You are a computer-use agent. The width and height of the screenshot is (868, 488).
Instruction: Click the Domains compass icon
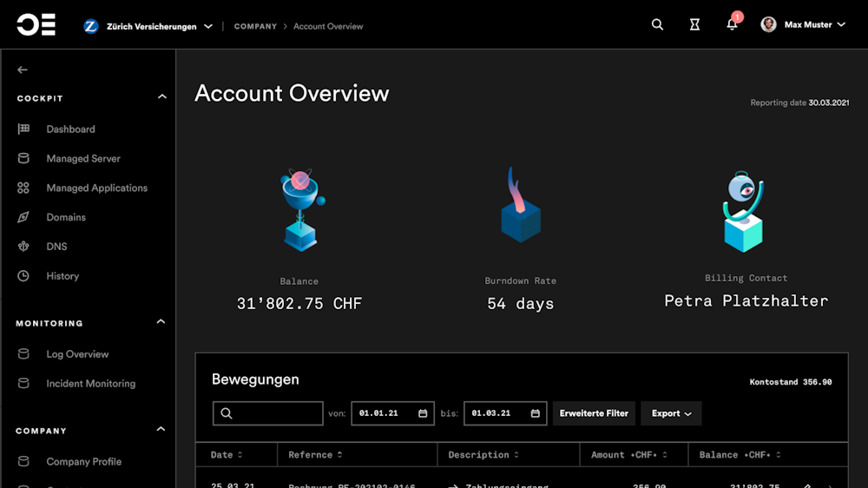pyautogui.click(x=23, y=217)
